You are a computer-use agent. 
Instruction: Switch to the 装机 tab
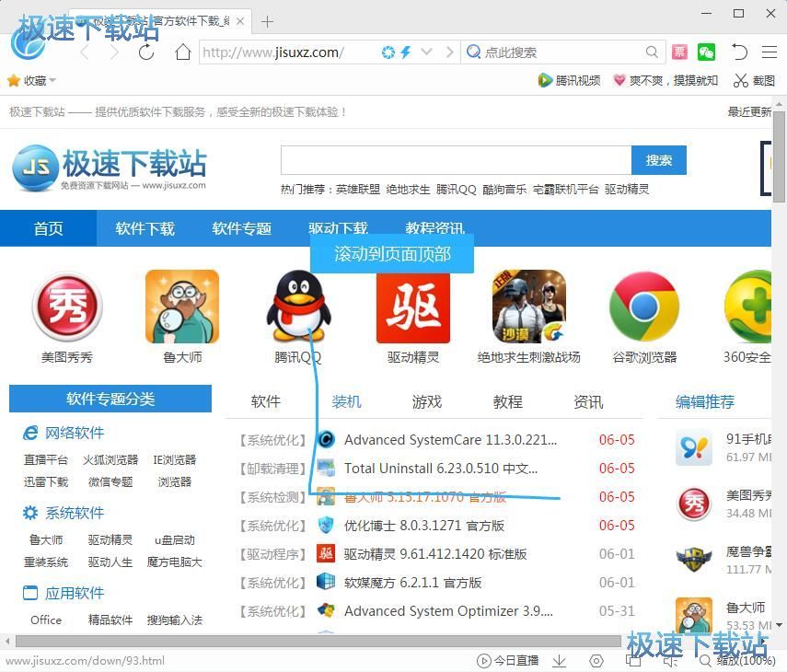coord(346,401)
